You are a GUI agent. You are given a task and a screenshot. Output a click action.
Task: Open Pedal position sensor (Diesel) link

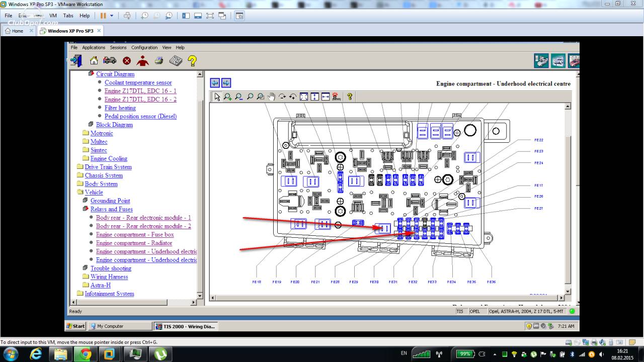click(140, 116)
